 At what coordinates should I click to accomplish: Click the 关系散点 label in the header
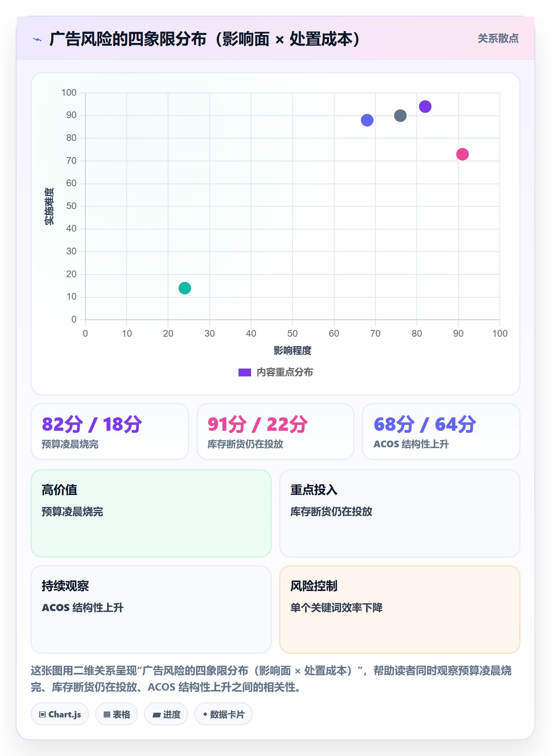coord(498,39)
